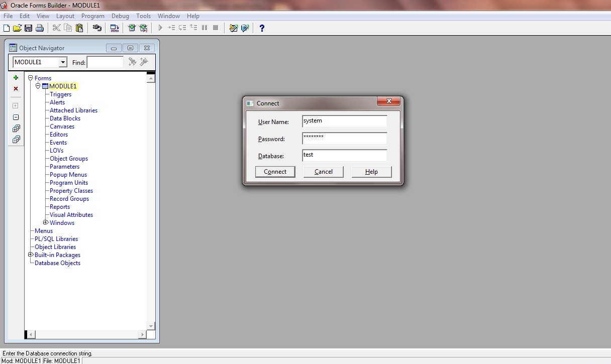This screenshot has height=364, width=611.
Task: Open the File menu
Action: 8,16
